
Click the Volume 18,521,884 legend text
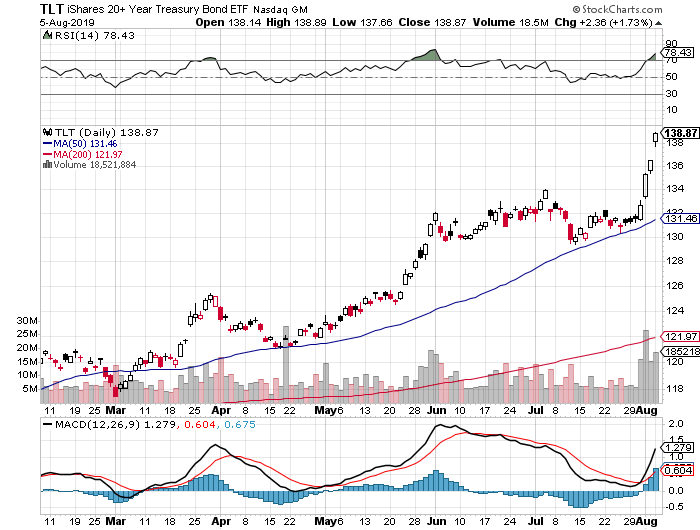click(95, 165)
